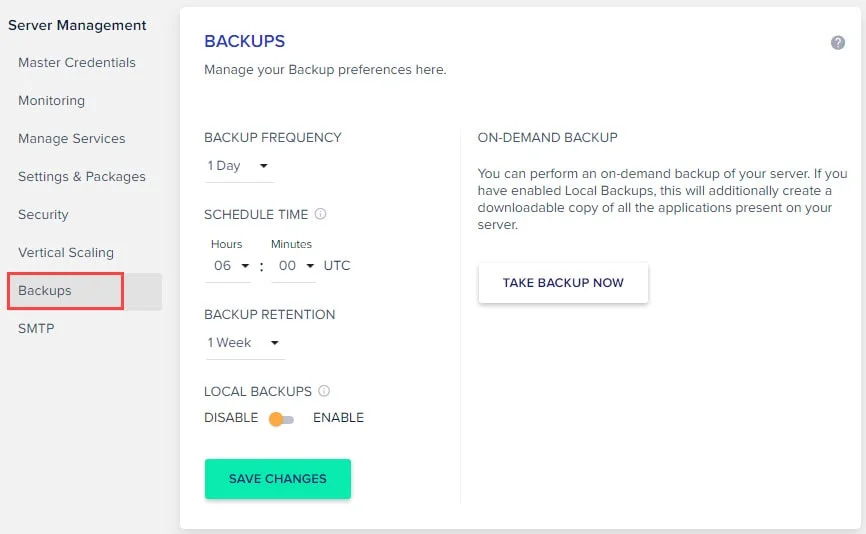Open the Backup Retention dropdown
Screen dimensions: 866x534
tap(245, 342)
